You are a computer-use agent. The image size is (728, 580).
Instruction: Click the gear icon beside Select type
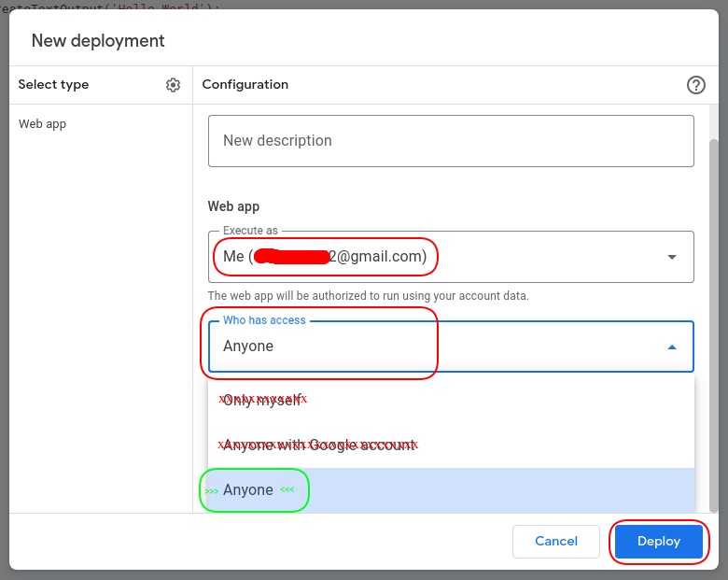pos(173,85)
